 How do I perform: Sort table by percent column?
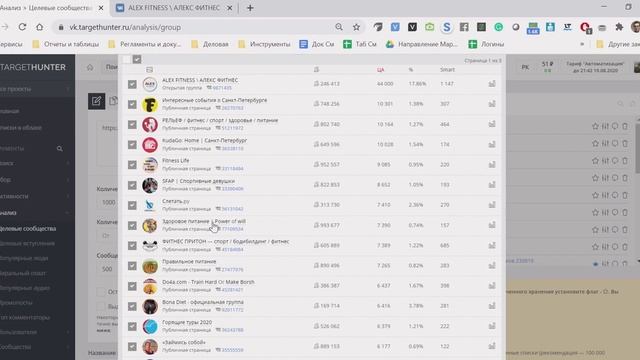pos(411,70)
